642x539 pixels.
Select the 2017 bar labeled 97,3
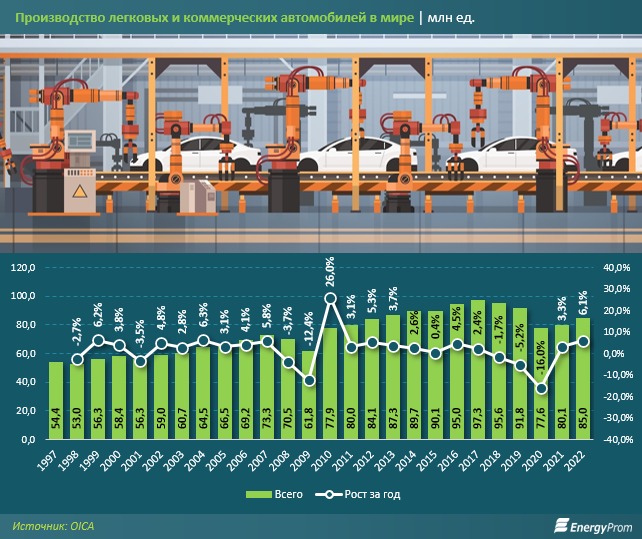point(477,370)
